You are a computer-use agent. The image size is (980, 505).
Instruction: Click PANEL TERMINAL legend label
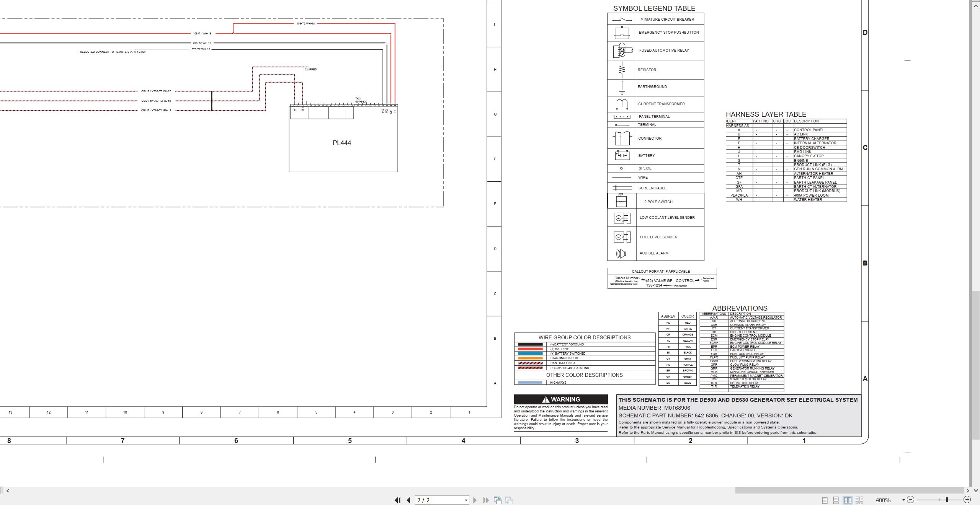[x=654, y=117]
